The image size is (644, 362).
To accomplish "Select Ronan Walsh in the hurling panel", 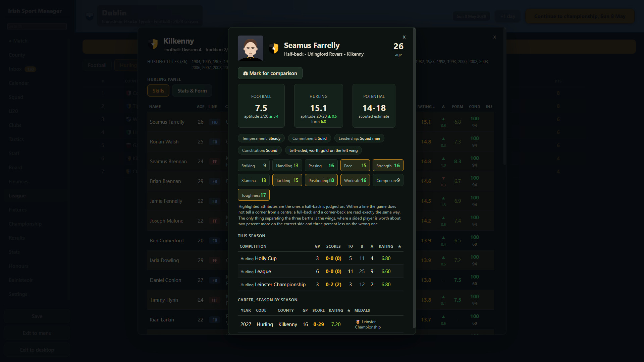I will 164,142.
